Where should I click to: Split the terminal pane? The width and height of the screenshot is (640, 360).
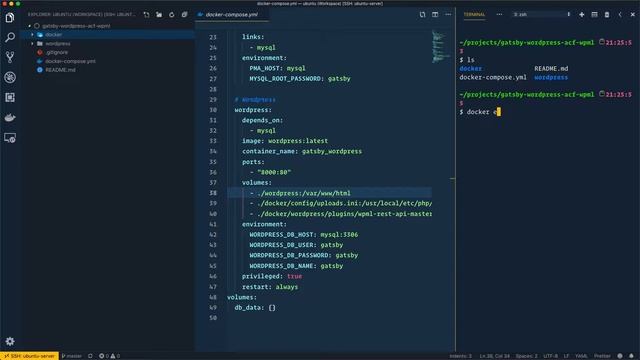[594, 15]
